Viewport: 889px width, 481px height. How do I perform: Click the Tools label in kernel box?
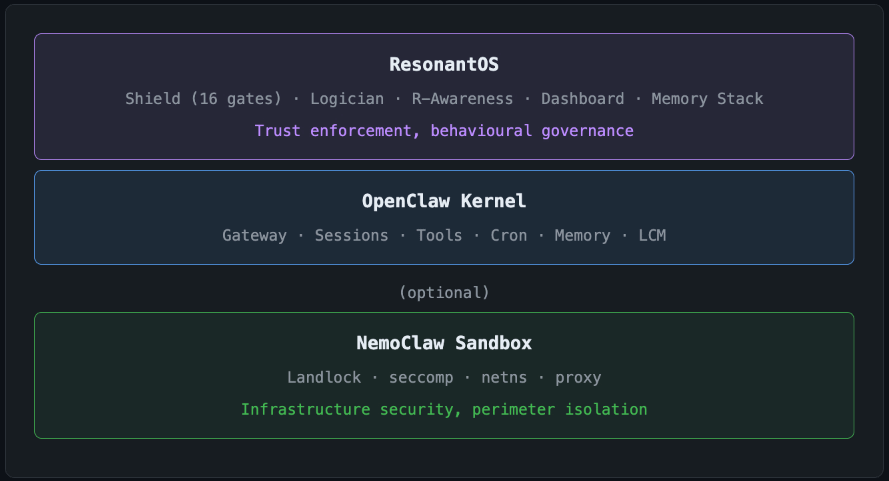pos(439,235)
